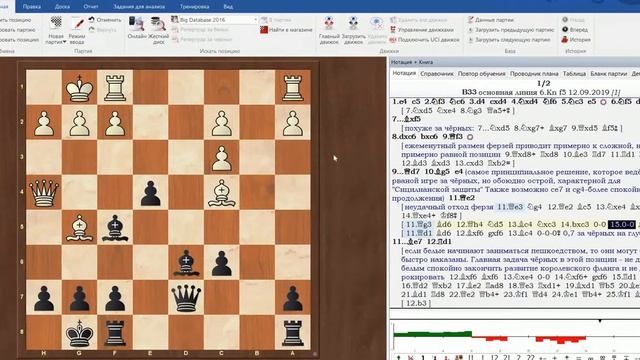Click the Online position search icon

(136, 24)
